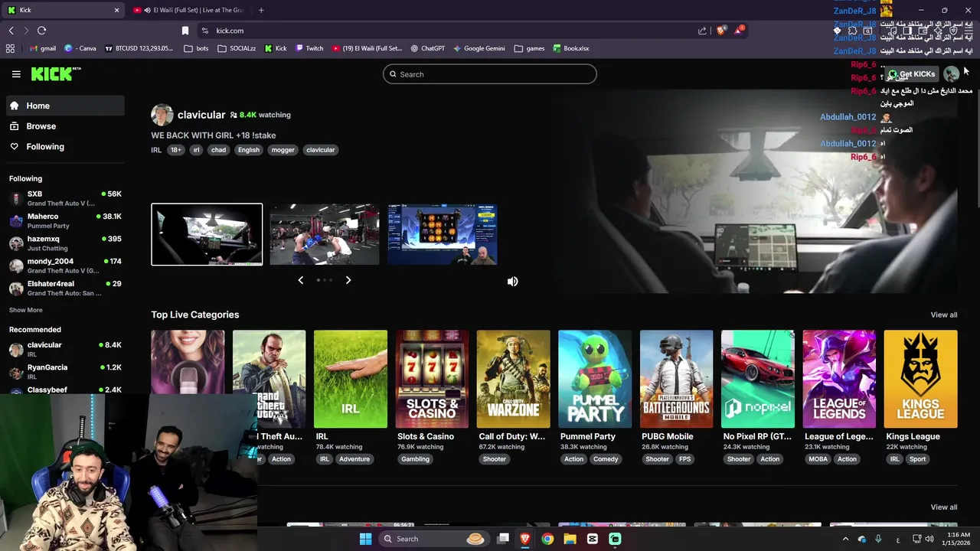Image resolution: width=980 pixels, height=551 pixels.
Task: Reload the current page
Action: pos(41,31)
